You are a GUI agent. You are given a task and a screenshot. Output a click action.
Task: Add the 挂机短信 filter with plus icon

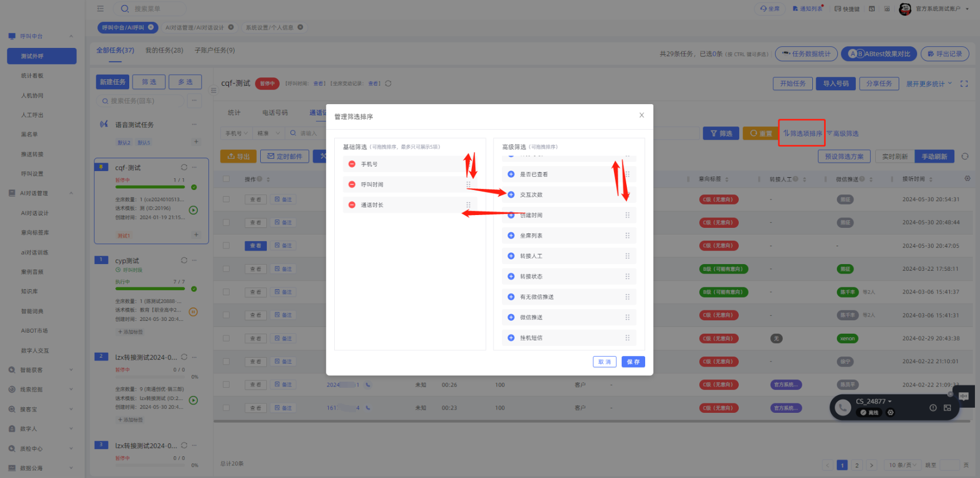(511, 338)
